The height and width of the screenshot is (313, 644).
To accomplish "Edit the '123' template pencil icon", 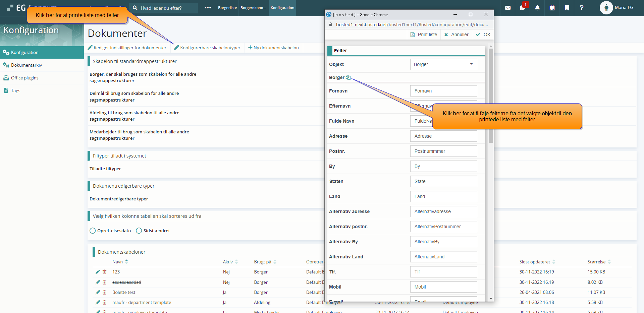I will [x=98, y=272].
